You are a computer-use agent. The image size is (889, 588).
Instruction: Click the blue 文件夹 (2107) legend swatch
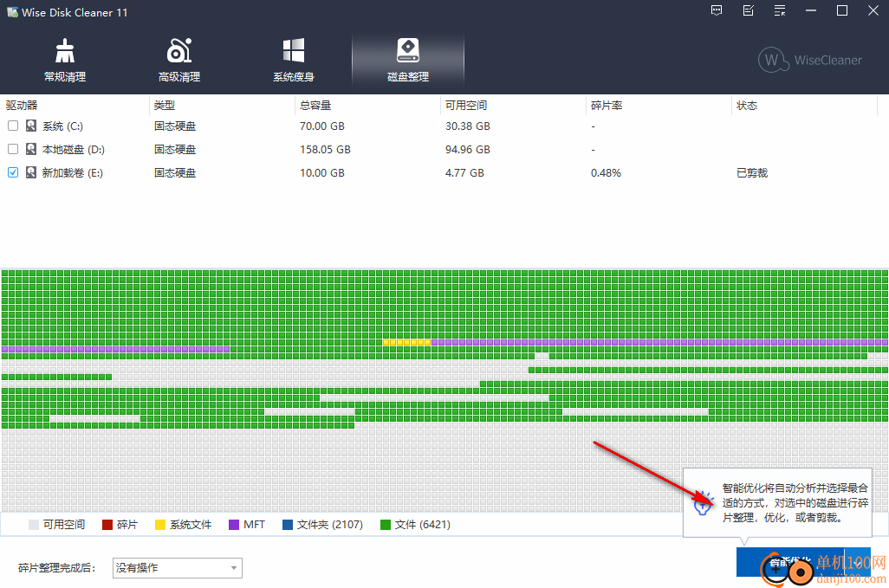pos(288,525)
